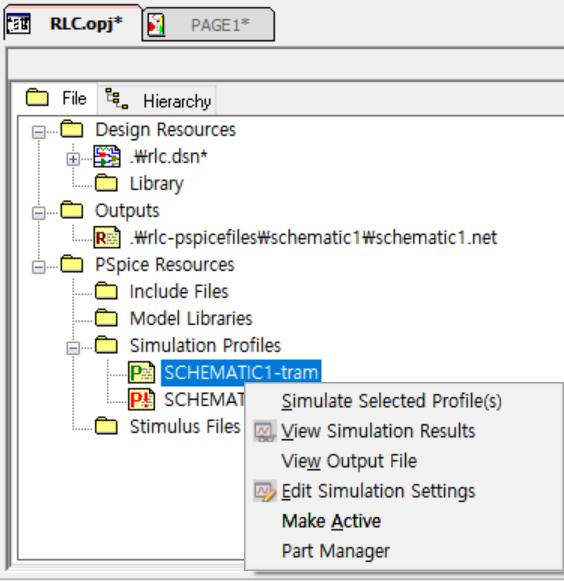Click the PAGE1 schematic page icon
This screenshot has width=564, height=581.
(156, 25)
